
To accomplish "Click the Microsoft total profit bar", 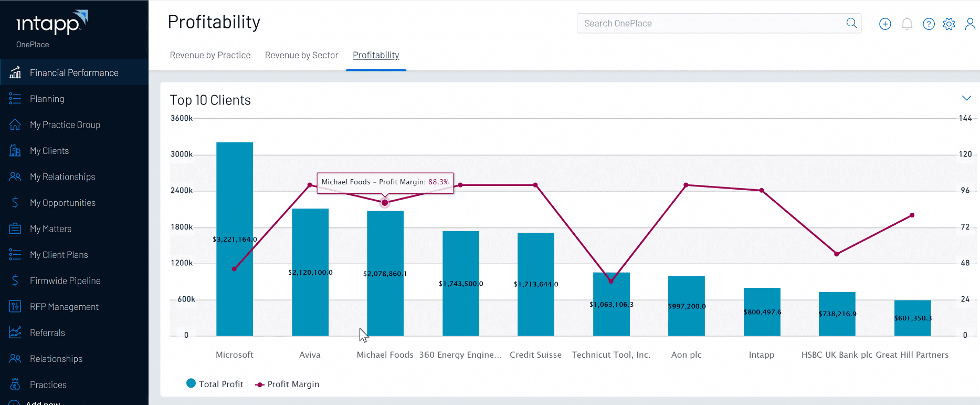I will click(x=235, y=239).
